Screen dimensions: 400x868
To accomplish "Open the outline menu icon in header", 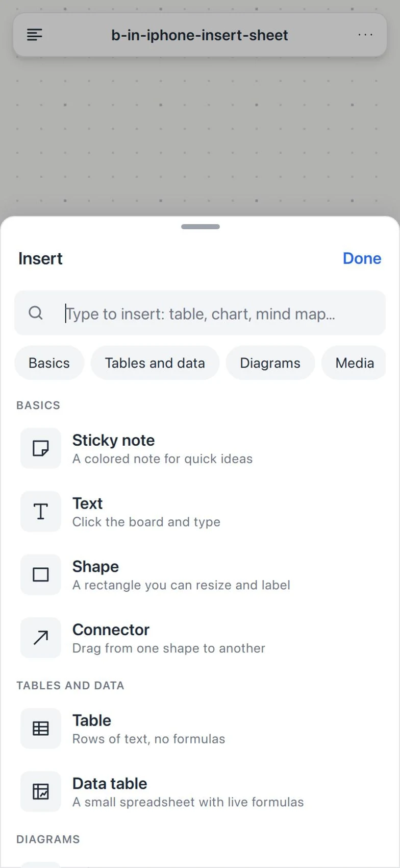I will pyautogui.click(x=35, y=35).
